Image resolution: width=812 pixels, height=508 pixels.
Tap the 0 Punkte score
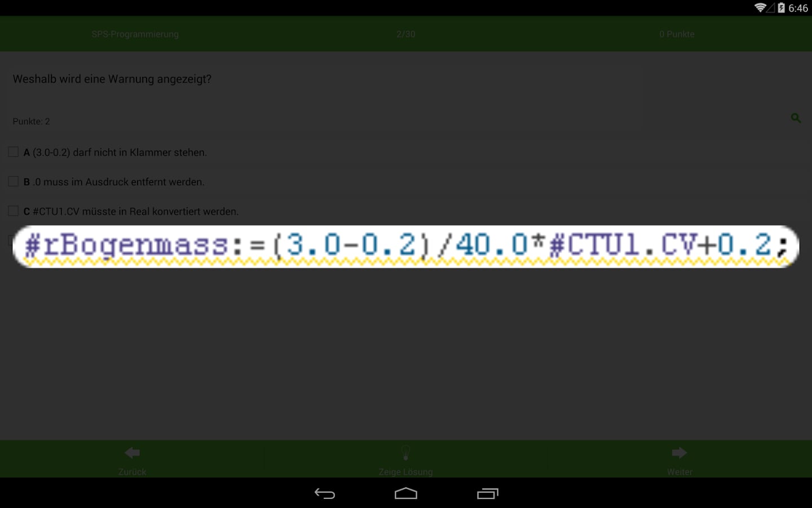pos(677,34)
